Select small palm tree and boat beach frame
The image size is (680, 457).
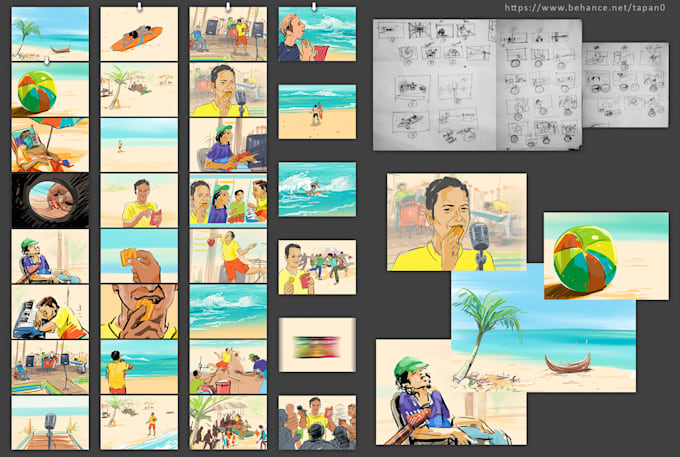click(50, 33)
